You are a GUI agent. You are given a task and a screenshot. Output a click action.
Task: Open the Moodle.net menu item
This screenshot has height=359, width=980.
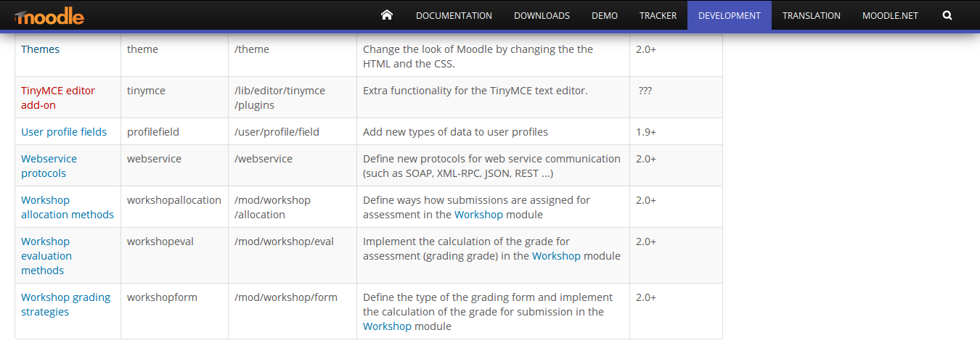click(x=890, y=15)
